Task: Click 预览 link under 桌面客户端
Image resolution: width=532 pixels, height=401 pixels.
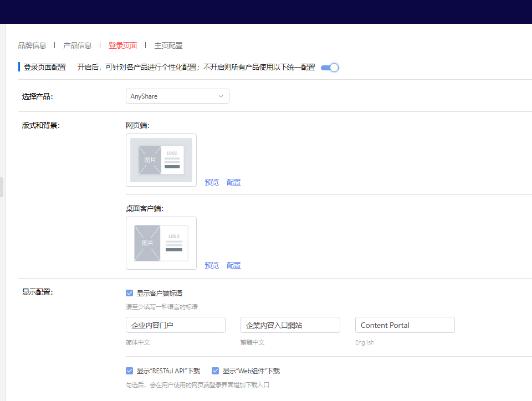Action: [212, 265]
